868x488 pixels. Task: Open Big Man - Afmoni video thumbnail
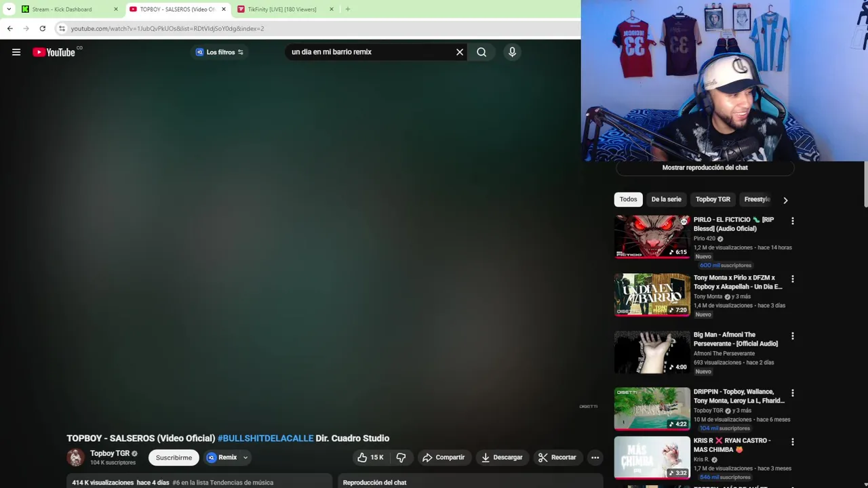point(652,352)
